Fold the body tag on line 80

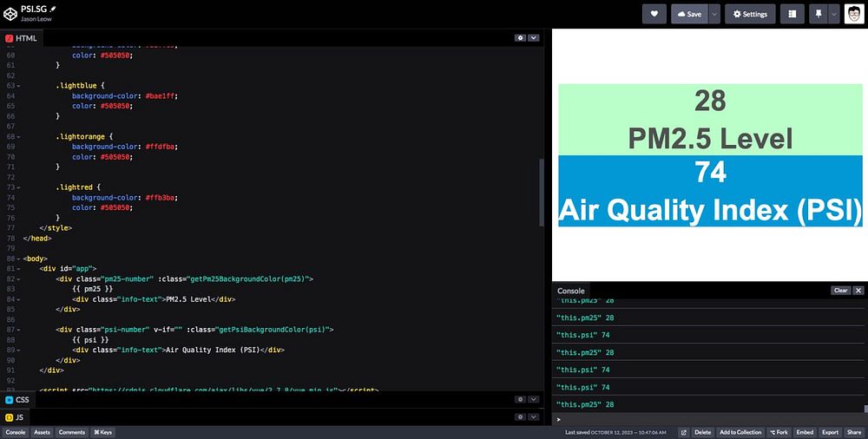click(19, 259)
